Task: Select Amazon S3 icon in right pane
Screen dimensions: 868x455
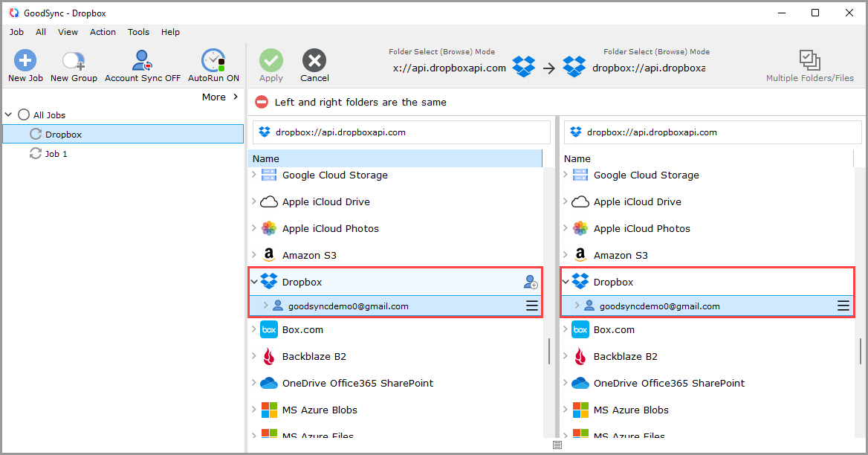Action: point(580,254)
